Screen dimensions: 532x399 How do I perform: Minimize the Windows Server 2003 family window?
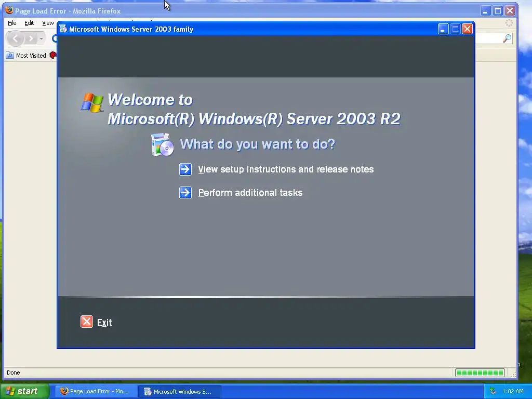pos(443,29)
